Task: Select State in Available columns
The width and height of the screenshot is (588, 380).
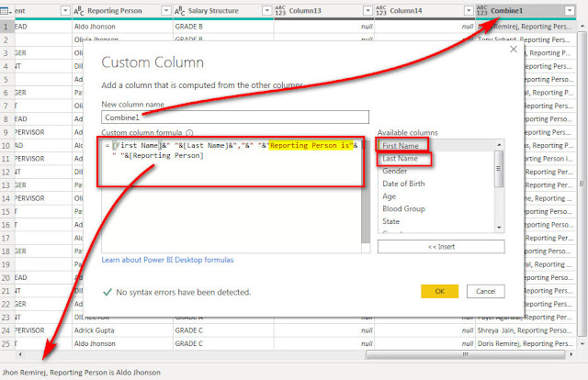Action: point(390,221)
